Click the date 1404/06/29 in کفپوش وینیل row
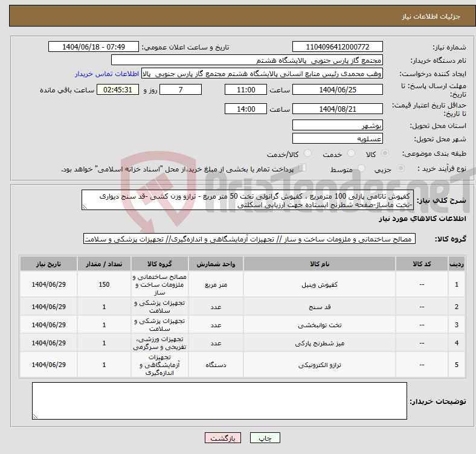The width and height of the screenshot is (476, 454). 48,284
